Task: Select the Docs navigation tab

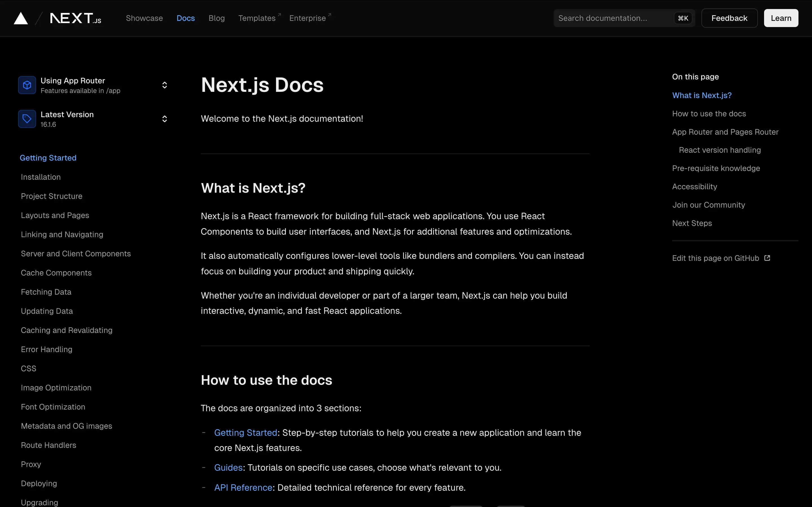Action: click(186, 18)
